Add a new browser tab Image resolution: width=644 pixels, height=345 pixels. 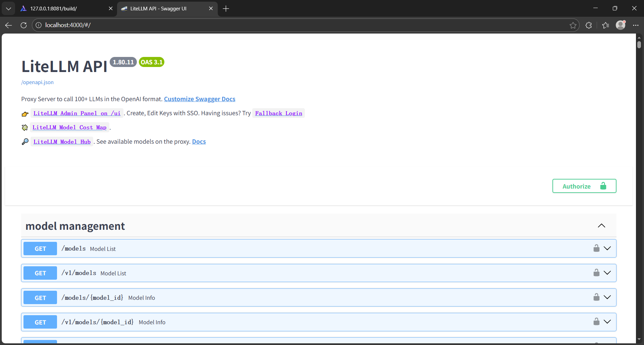pos(226,9)
